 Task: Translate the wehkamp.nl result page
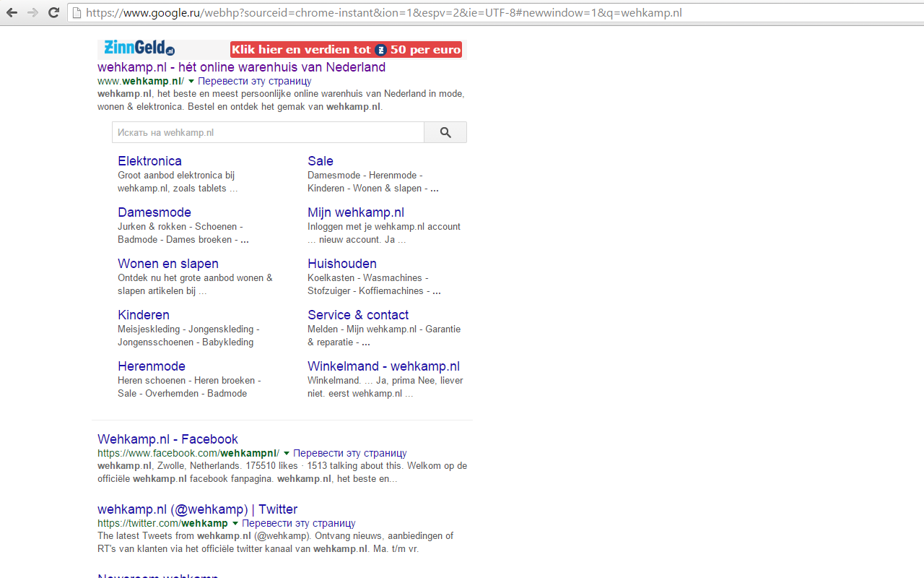click(x=254, y=81)
